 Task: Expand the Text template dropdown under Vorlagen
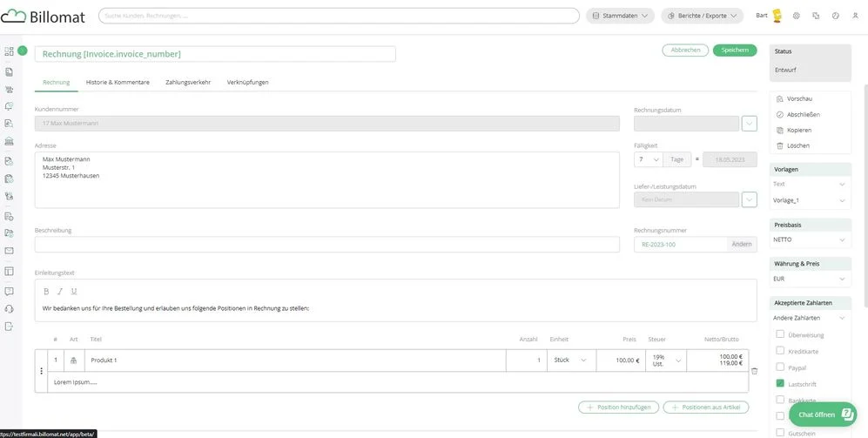pyautogui.click(x=810, y=184)
